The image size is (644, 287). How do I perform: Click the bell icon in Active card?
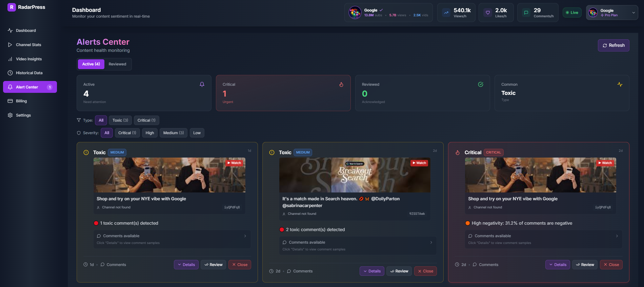pyautogui.click(x=202, y=84)
